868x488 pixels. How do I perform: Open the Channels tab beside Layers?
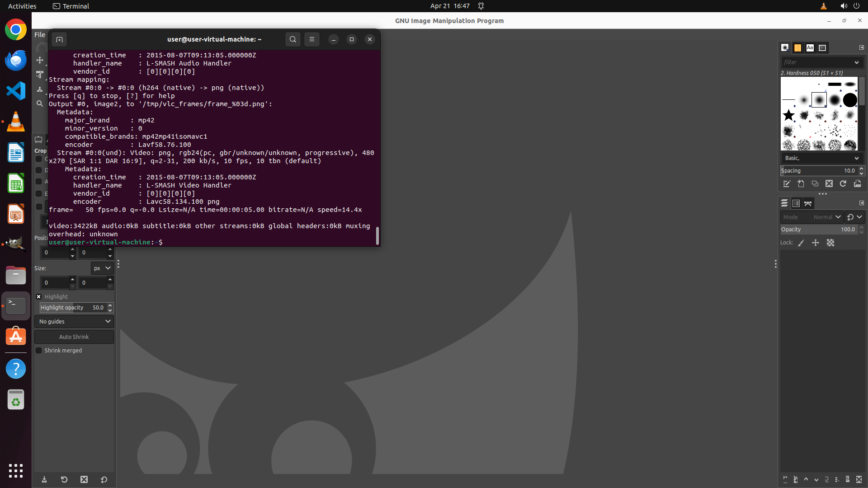796,203
